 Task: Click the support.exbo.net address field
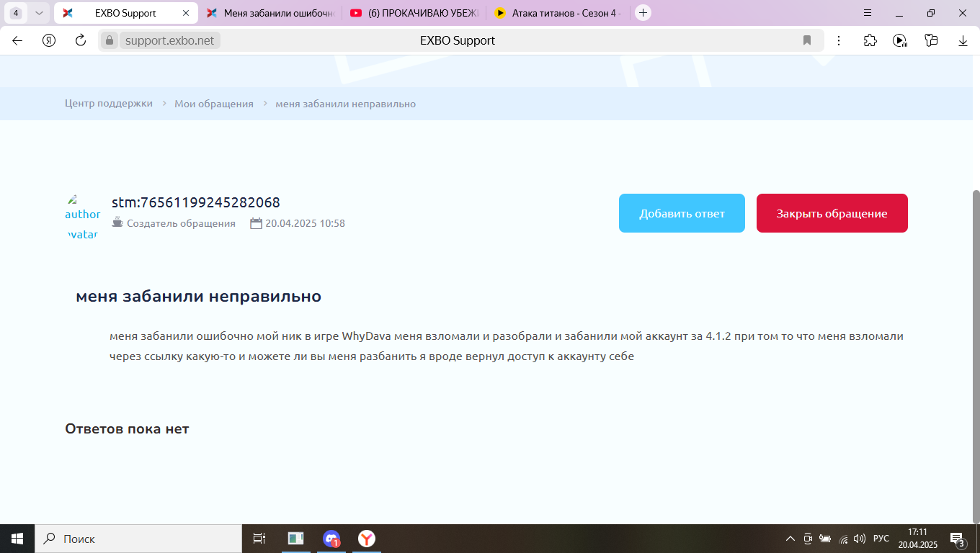point(169,41)
